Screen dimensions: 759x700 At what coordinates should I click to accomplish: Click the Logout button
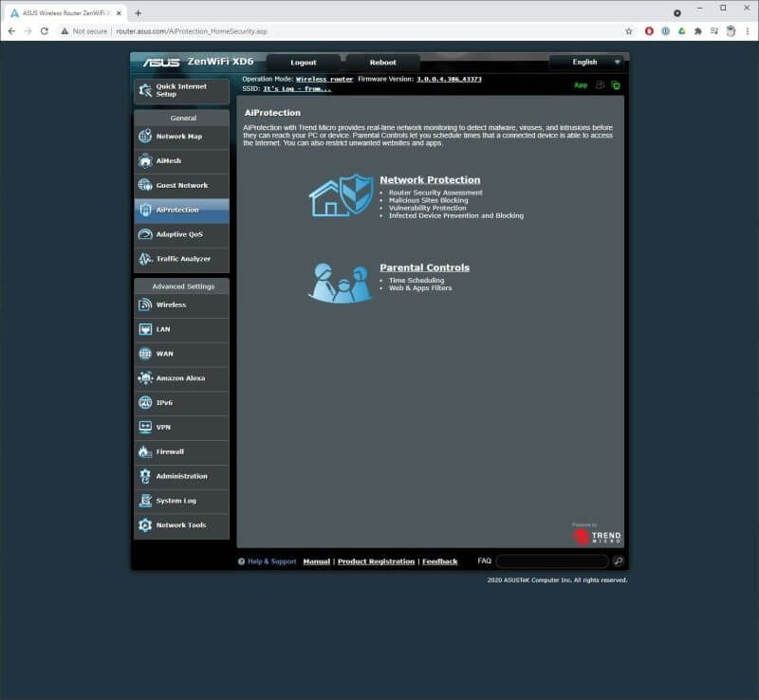click(304, 63)
